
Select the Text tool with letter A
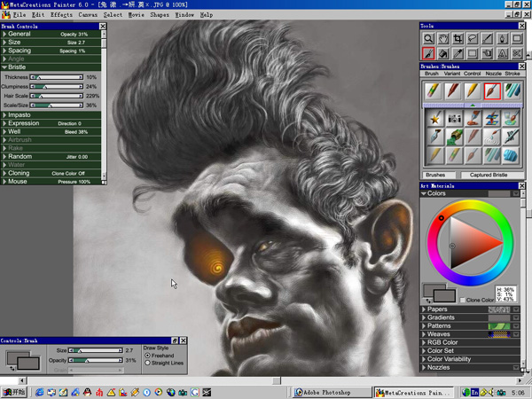click(502, 53)
